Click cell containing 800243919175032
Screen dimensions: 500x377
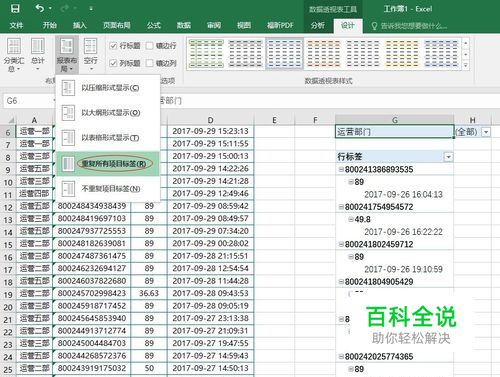click(x=92, y=368)
